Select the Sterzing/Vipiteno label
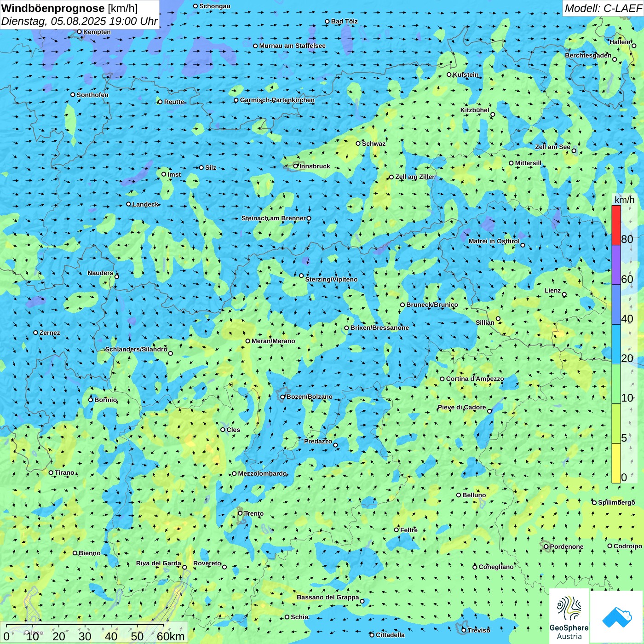Viewport: 644px width, 644px height. point(331,279)
